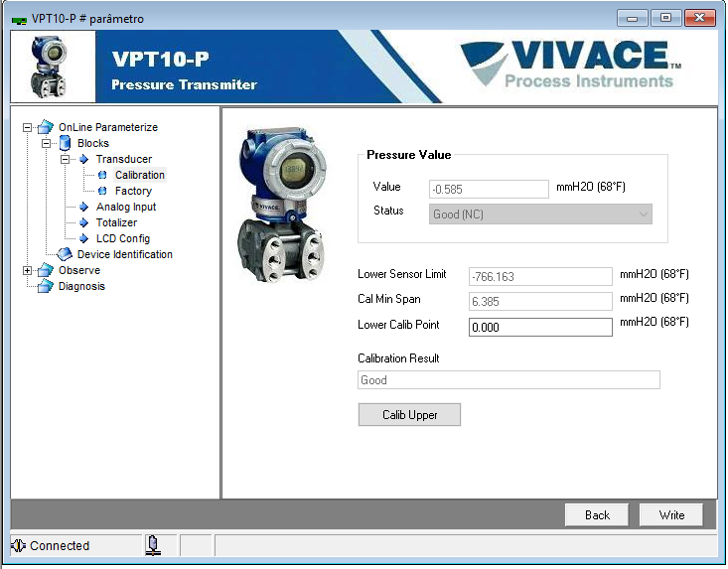
Task: Open the Factory tree item
Action: coord(133,191)
